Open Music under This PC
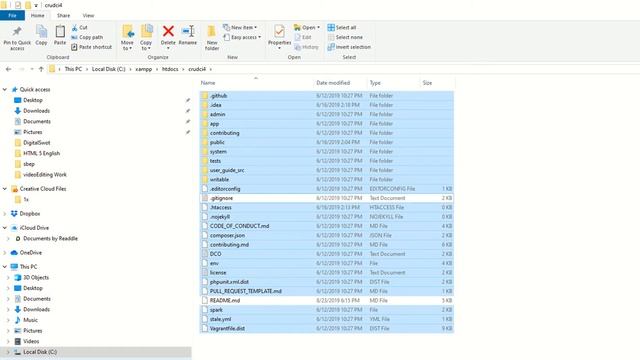 [30, 320]
